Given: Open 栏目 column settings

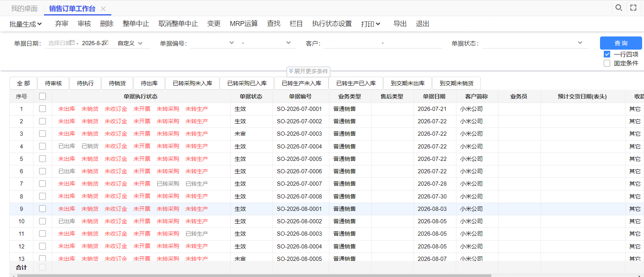Looking at the screenshot, I should point(296,24).
